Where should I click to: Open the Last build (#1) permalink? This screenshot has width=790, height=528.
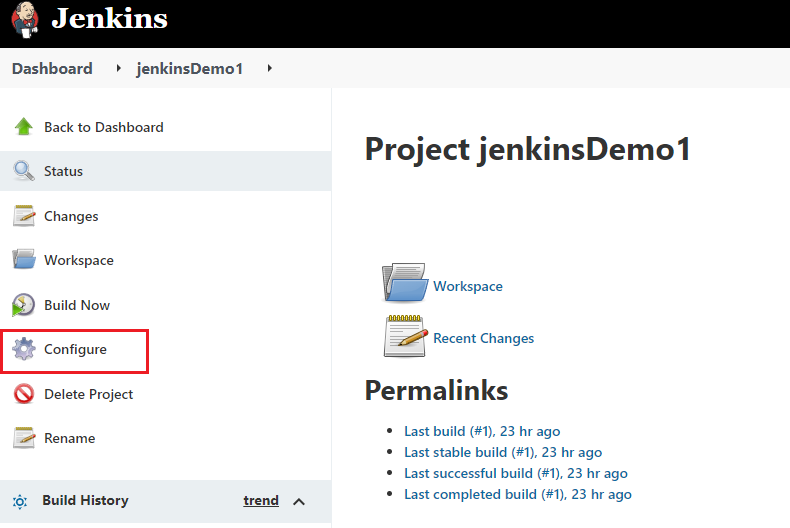coord(482,432)
